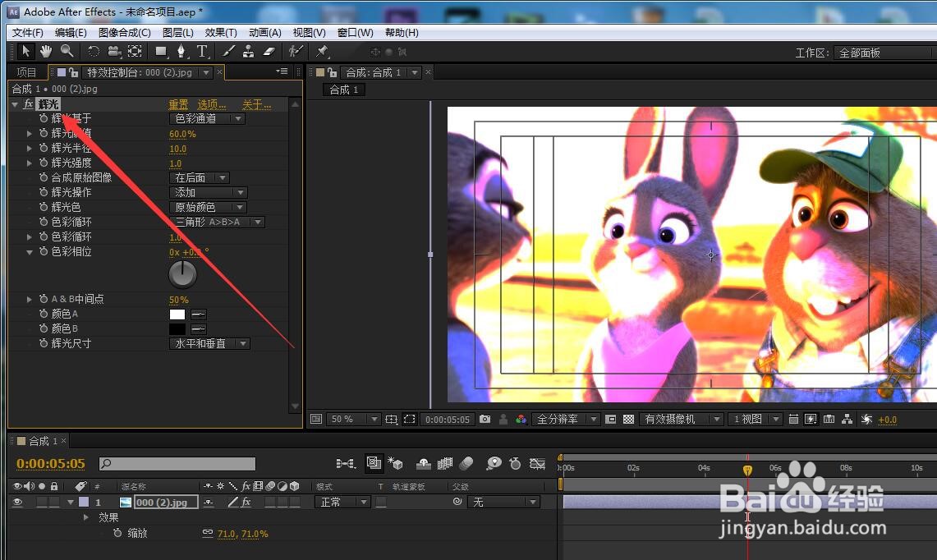This screenshot has width=937, height=560.
Task: Click the 色彩相位 angle dial
Action: 182,274
